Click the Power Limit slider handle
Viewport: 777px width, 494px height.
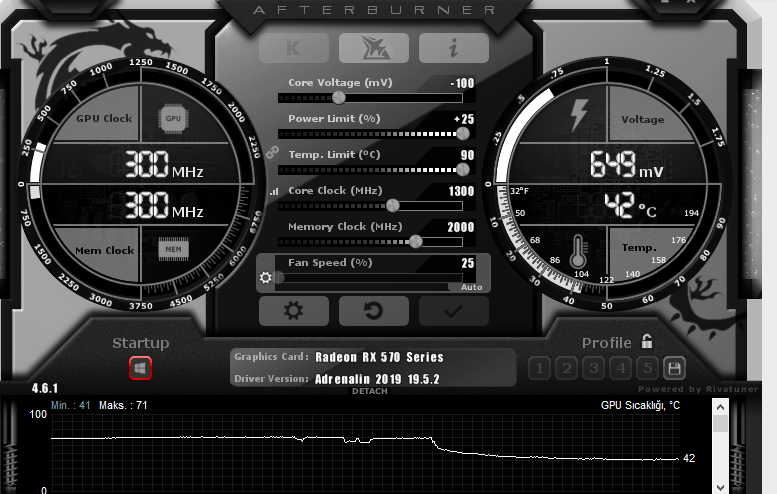click(x=463, y=133)
